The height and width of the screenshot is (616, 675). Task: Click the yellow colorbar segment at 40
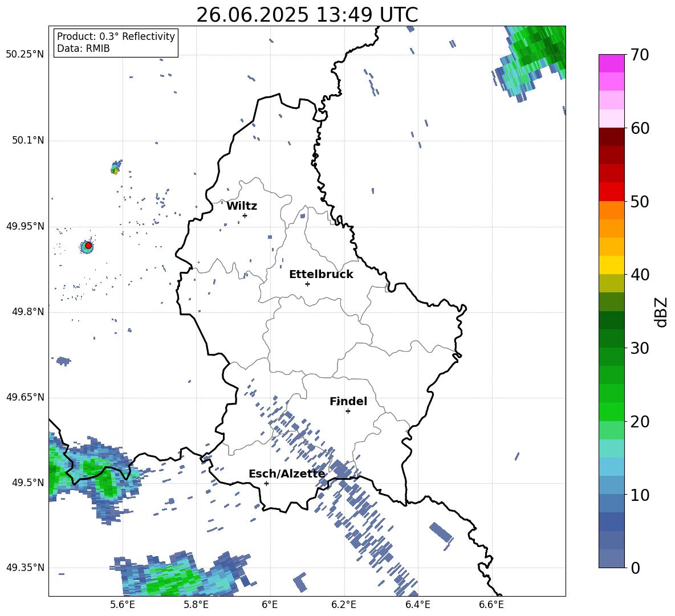pyautogui.click(x=611, y=265)
